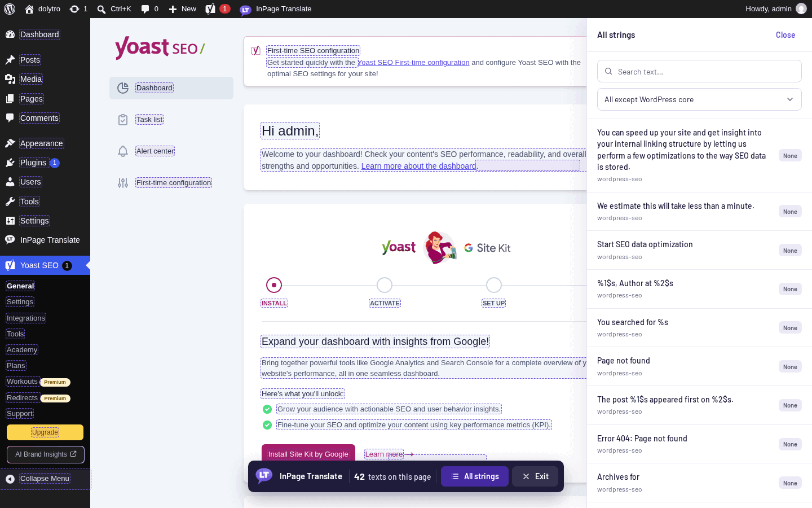Click the search magnifier icon in All strings

pos(608,72)
